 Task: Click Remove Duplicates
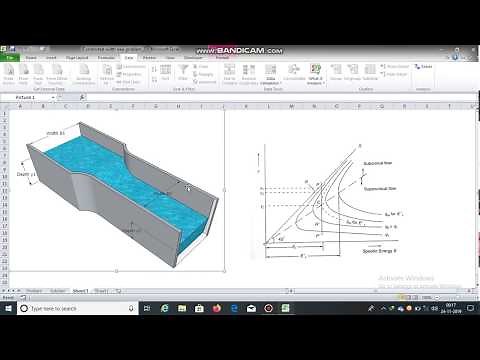click(x=249, y=74)
